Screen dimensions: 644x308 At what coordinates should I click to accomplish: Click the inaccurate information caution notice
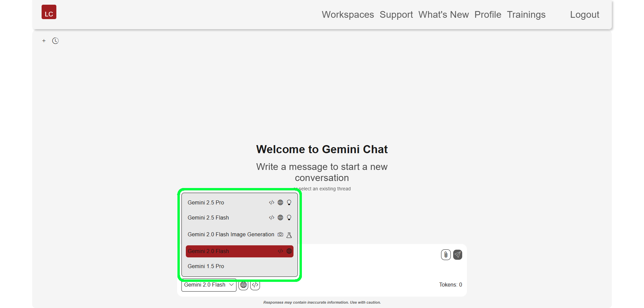tap(322, 302)
